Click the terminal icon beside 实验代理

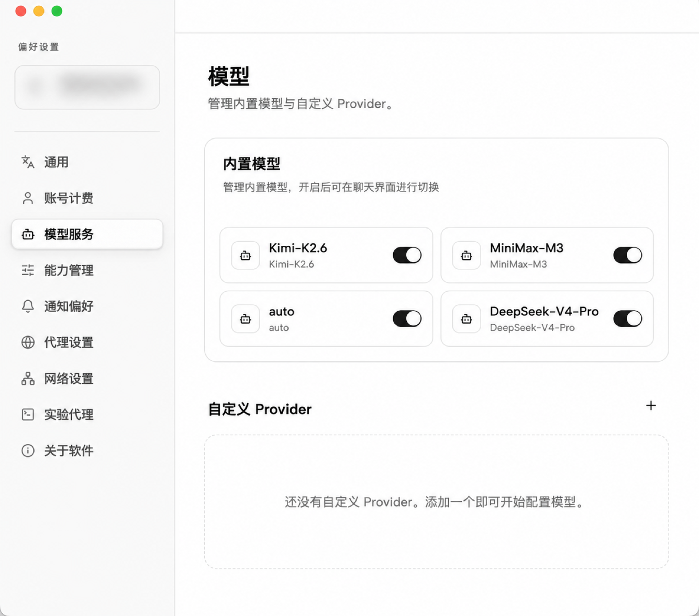coord(28,414)
